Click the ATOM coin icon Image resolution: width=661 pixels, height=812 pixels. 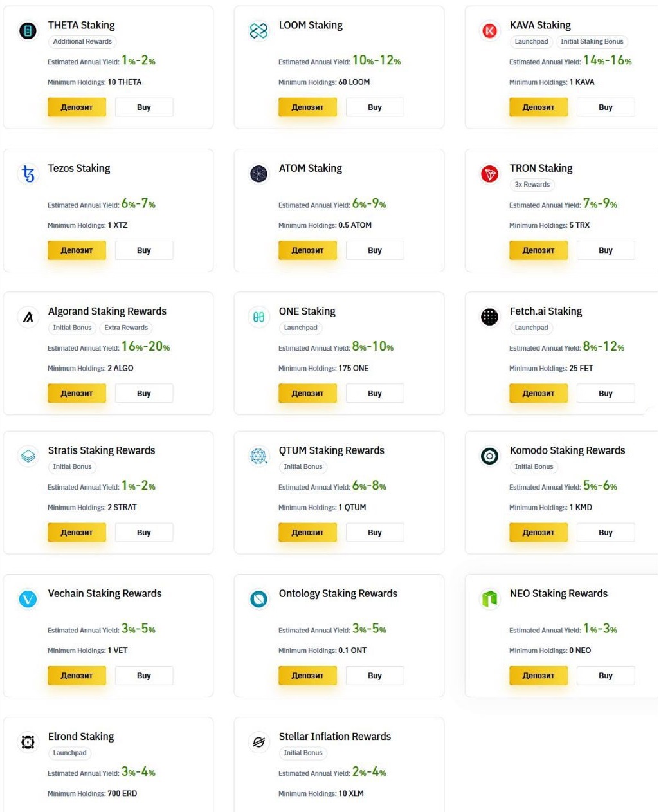click(258, 174)
